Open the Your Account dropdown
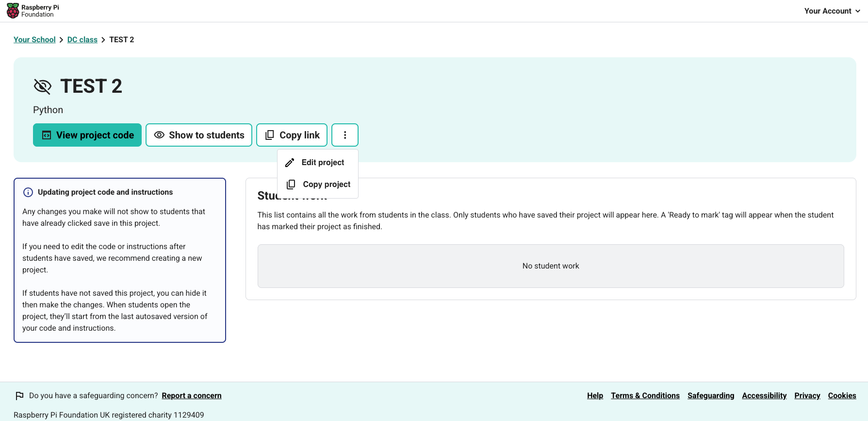The height and width of the screenshot is (421, 868). 832,11
